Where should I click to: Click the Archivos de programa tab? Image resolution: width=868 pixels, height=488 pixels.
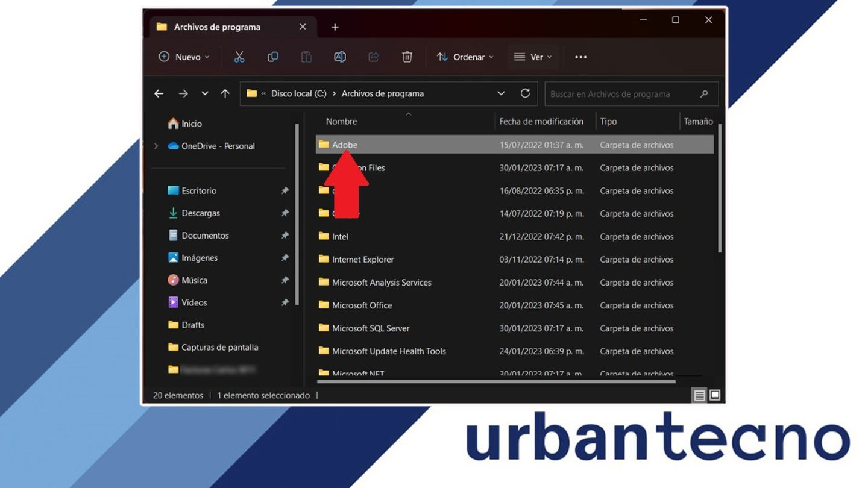[x=233, y=27]
